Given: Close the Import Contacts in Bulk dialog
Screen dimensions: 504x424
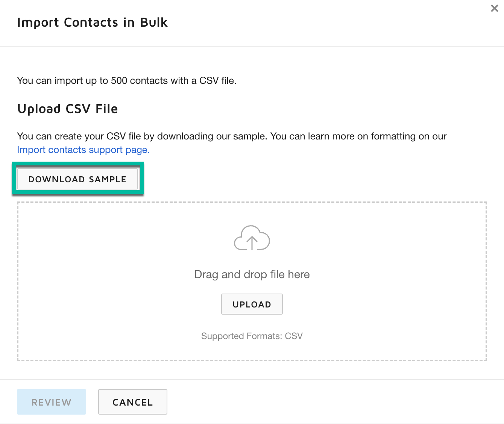Looking at the screenshot, I should (x=494, y=8).
